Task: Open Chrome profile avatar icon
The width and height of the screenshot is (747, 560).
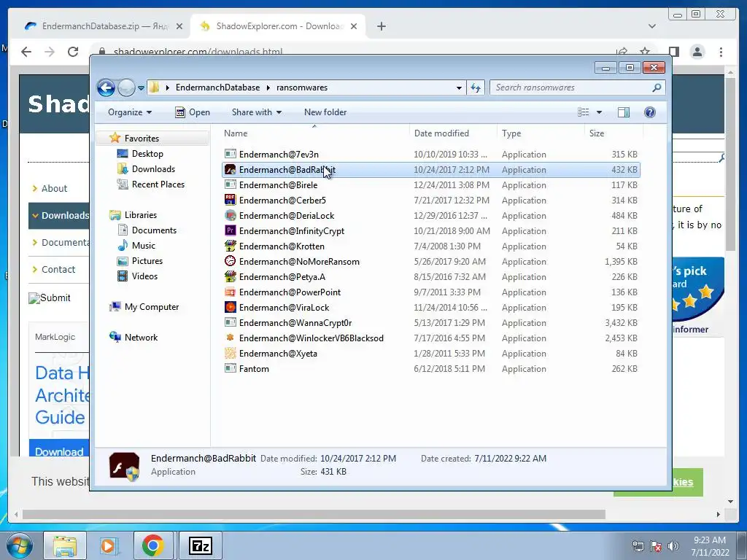Action: [x=697, y=52]
